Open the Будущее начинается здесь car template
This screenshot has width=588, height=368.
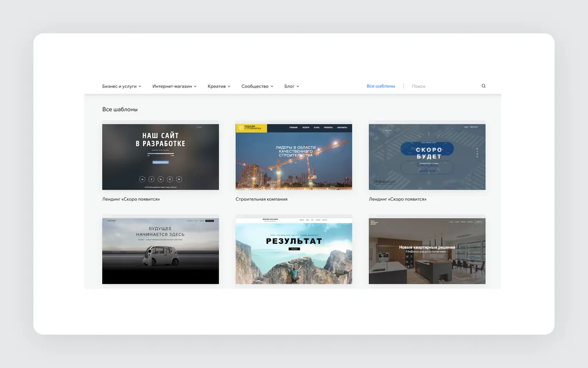(161, 251)
